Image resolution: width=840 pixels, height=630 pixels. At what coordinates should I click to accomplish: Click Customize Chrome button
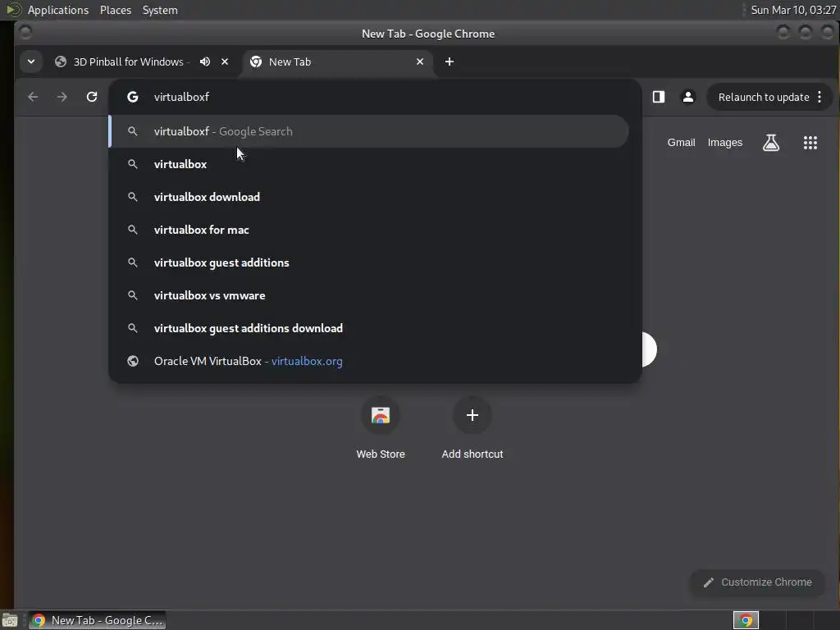coord(757,582)
